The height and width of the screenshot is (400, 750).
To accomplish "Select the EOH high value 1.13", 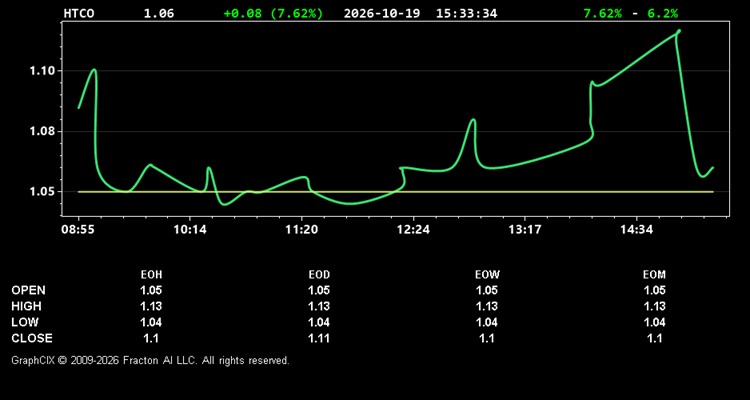I will tap(151, 306).
